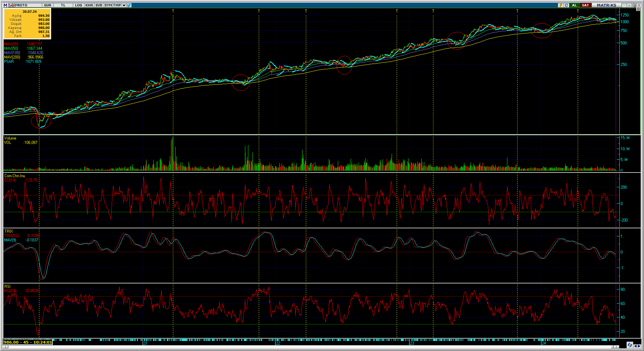Viewport: 644px width, 351px height.
Task: Toggle the SVD option
Action: tap(99, 5)
